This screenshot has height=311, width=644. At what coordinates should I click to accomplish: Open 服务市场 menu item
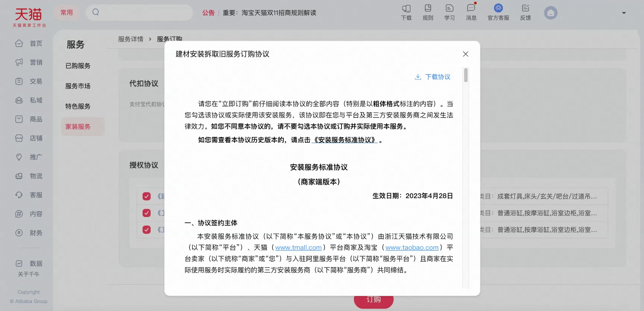(x=78, y=86)
